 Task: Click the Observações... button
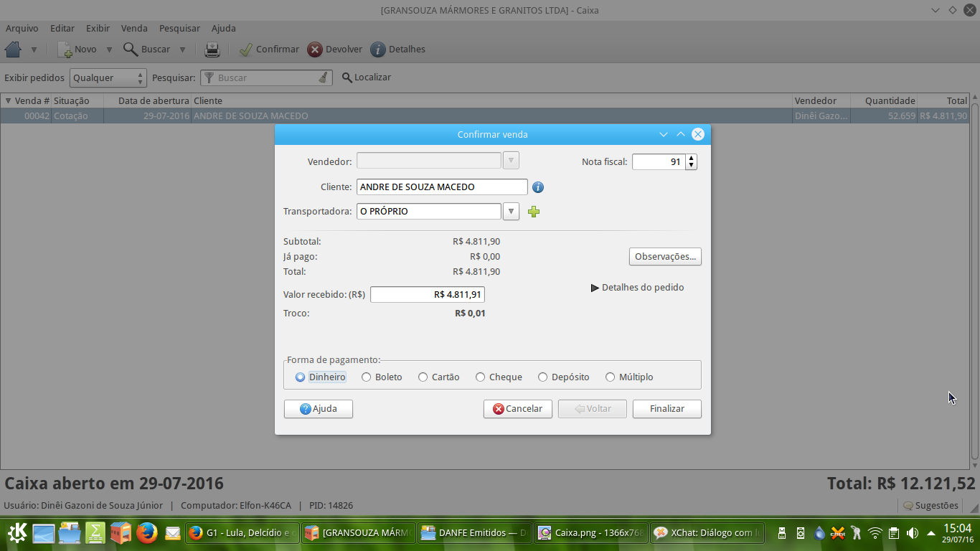[665, 256]
